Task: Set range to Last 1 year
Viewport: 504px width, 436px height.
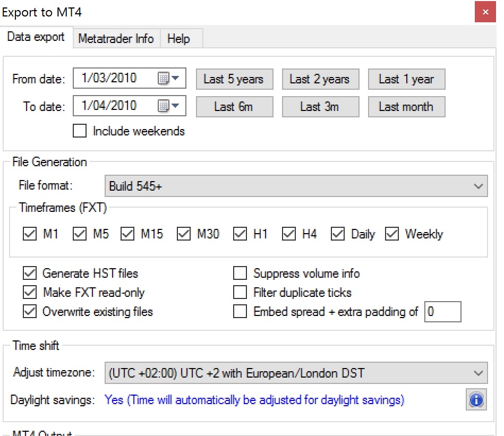Action: coord(407,79)
